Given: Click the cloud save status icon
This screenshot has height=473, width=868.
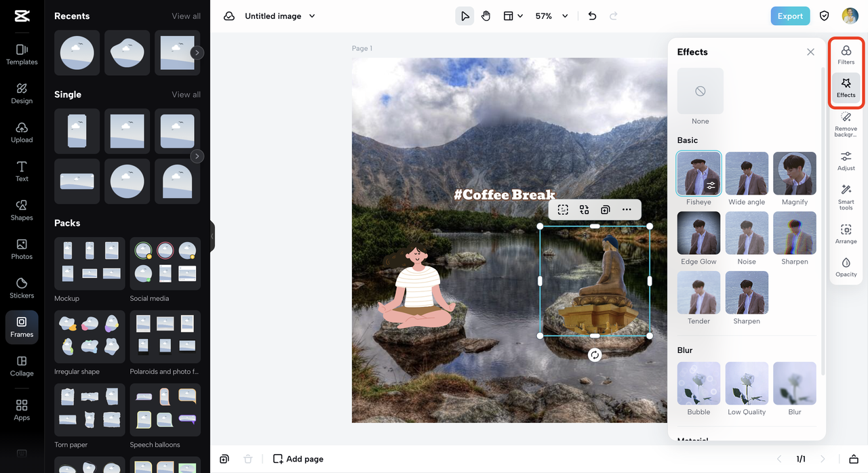Looking at the screenshot, I should [229, 16].
